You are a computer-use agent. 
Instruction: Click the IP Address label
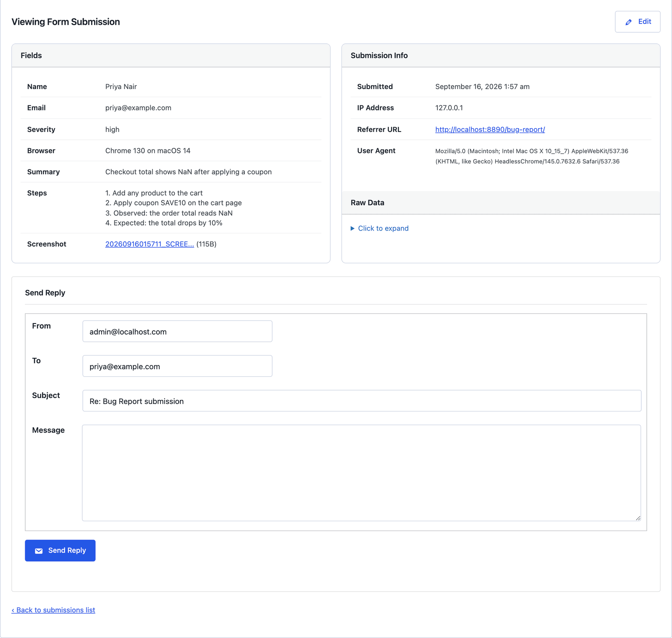coord(375,108)
